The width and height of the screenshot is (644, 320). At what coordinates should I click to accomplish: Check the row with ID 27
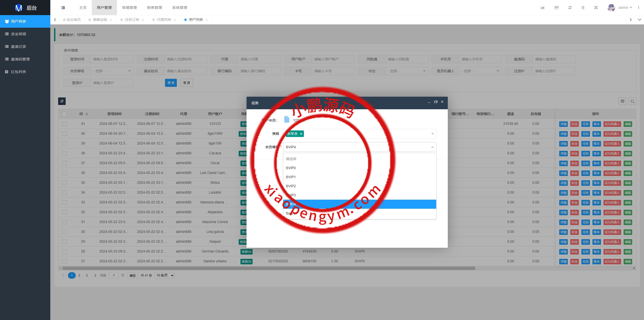[x=64, y=261]
